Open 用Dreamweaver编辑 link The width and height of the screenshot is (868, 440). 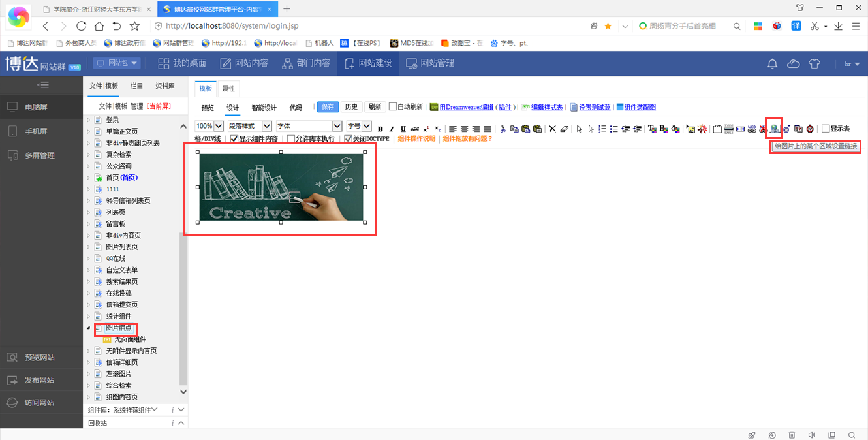tap(466, 107)
